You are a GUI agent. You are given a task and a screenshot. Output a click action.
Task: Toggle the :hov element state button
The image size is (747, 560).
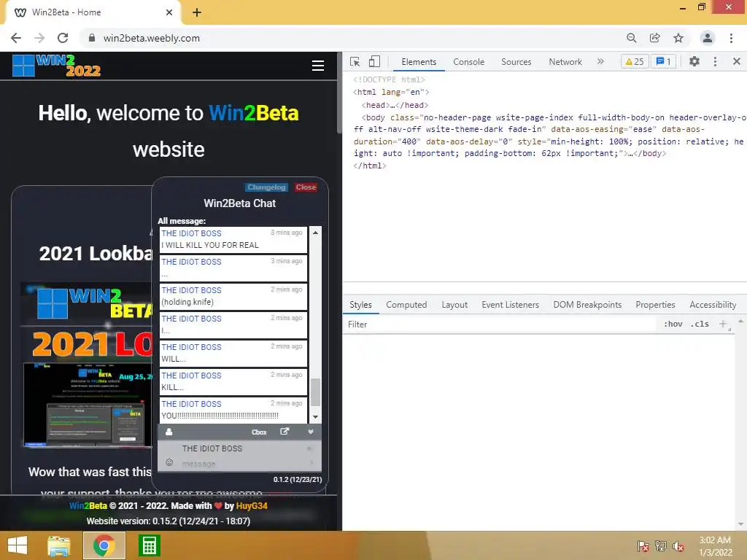click(673, 324)
